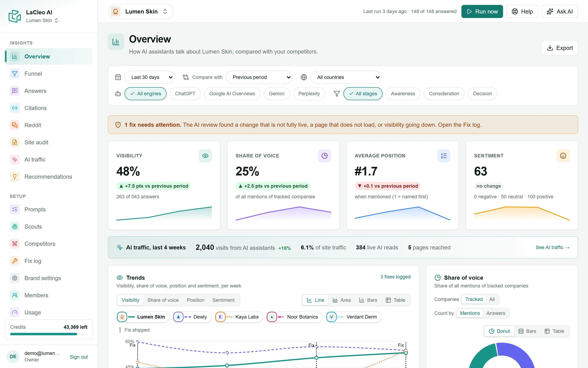Screen dimensions: 588x368
Task: Switch Trends to Sentiment tab
Action: tap(224, 300)
